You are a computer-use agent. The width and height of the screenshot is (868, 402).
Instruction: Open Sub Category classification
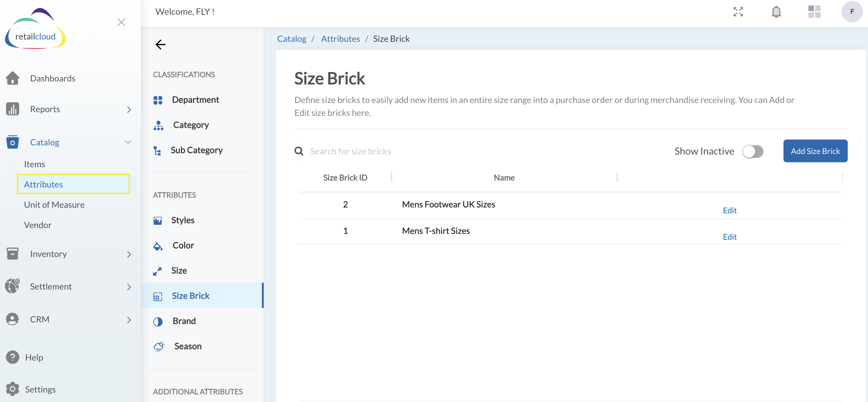click(x=196, y=150)
